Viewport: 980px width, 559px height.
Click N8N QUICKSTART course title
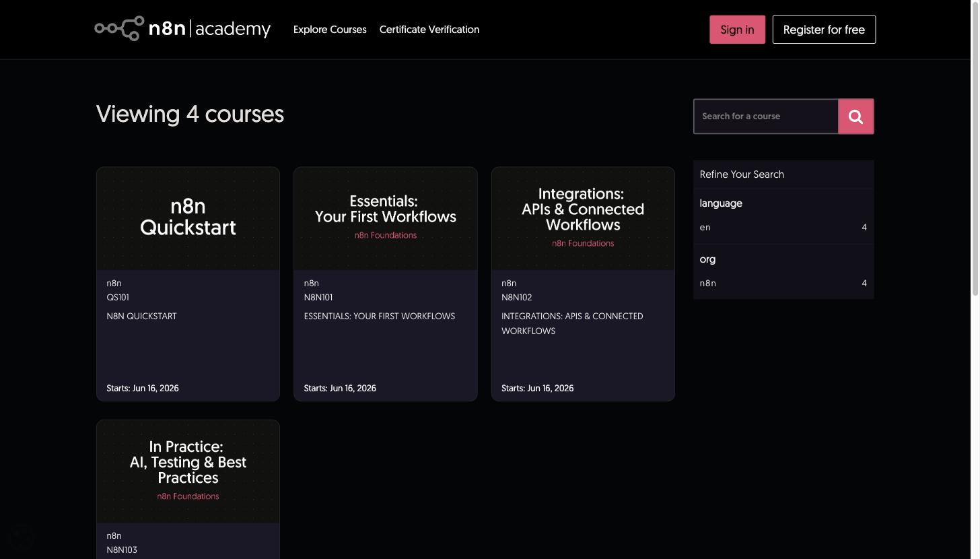[141, 316]
